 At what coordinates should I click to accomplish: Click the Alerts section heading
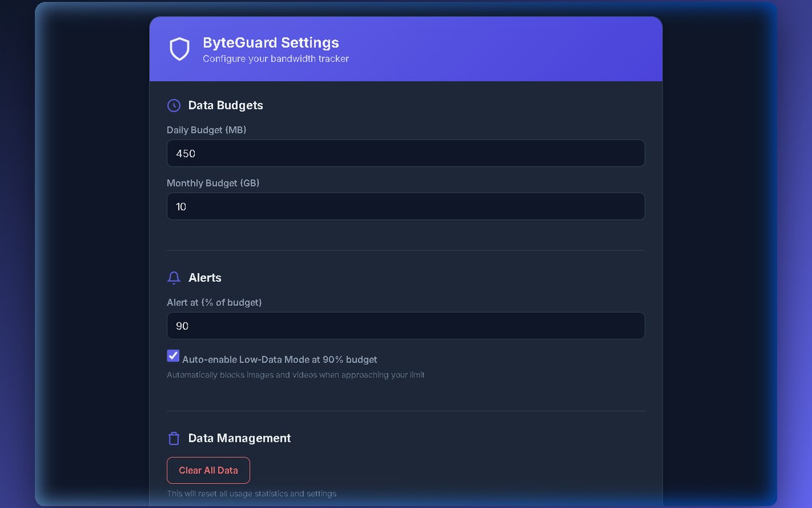tap(205, 278)
